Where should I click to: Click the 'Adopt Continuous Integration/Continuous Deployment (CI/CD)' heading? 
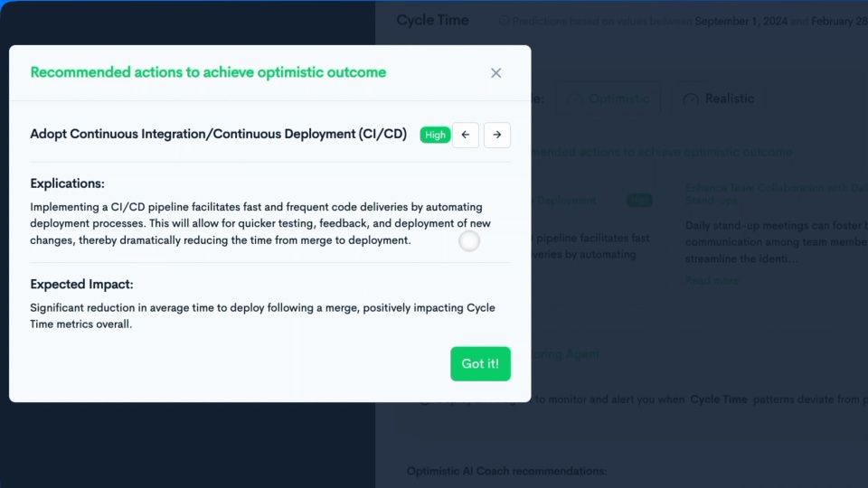pos(219,134)
